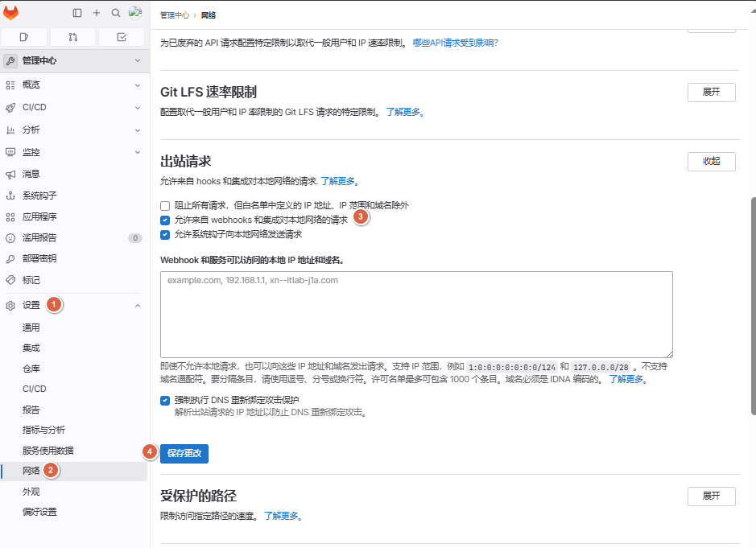
Task: Open 报告 settings page
Action: (31, 410)
